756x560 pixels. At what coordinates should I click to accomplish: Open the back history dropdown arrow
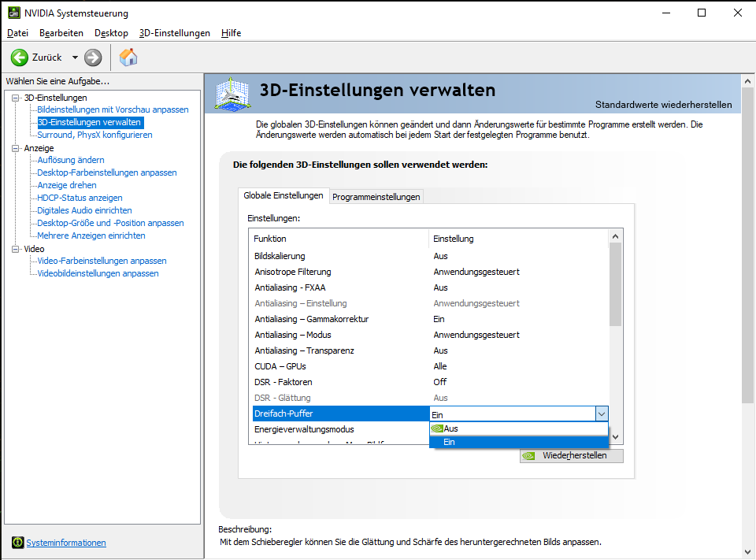click(x=75, y=57)
